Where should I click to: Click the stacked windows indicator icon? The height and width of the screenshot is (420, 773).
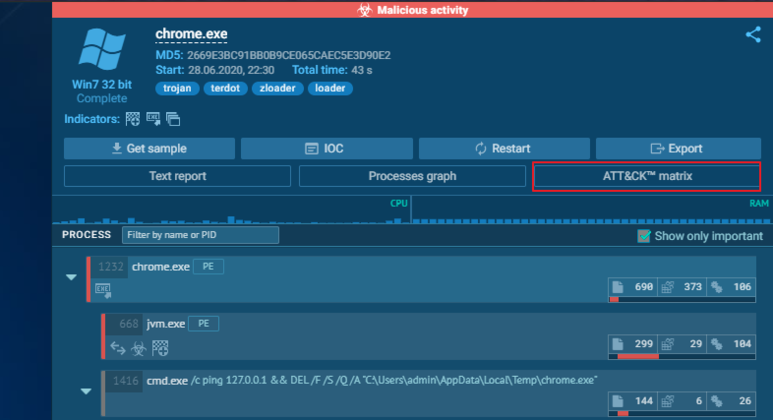coord(173,119)
